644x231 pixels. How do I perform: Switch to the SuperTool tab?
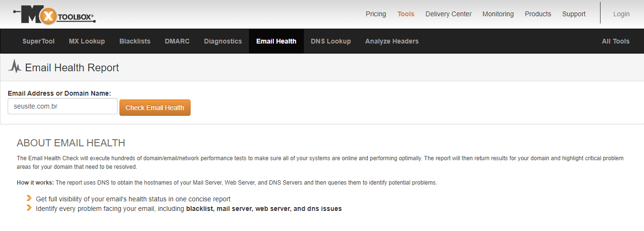tap(38, 41)
